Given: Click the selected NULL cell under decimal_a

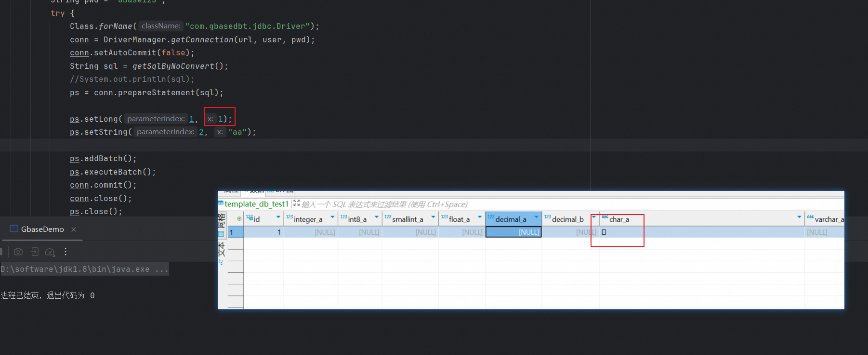Looking at the screenshot, I should pos(513,232).
